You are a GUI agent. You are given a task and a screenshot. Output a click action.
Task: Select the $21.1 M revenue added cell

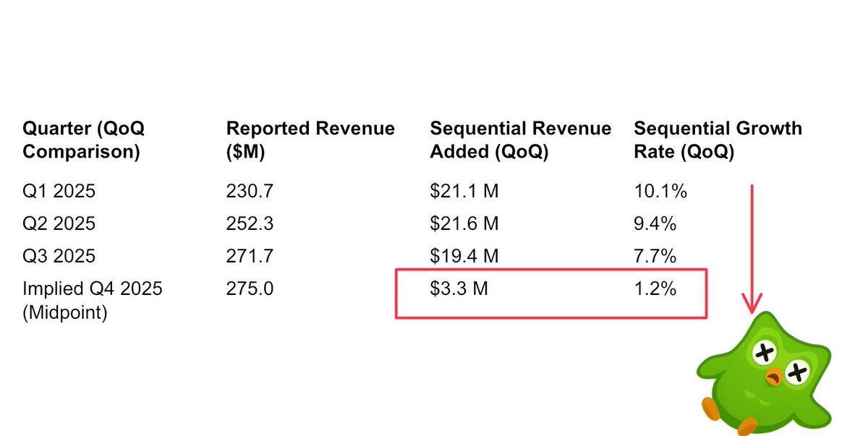[464, 192]
